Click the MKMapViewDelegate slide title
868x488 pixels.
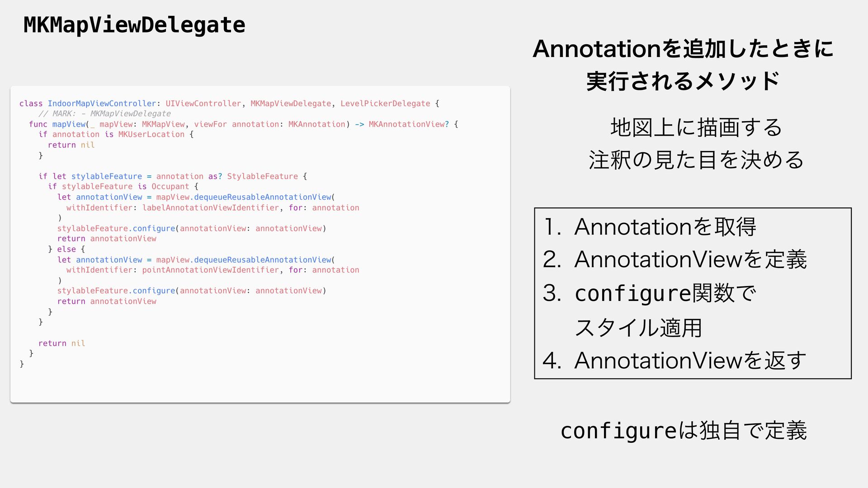pos(134,25)
